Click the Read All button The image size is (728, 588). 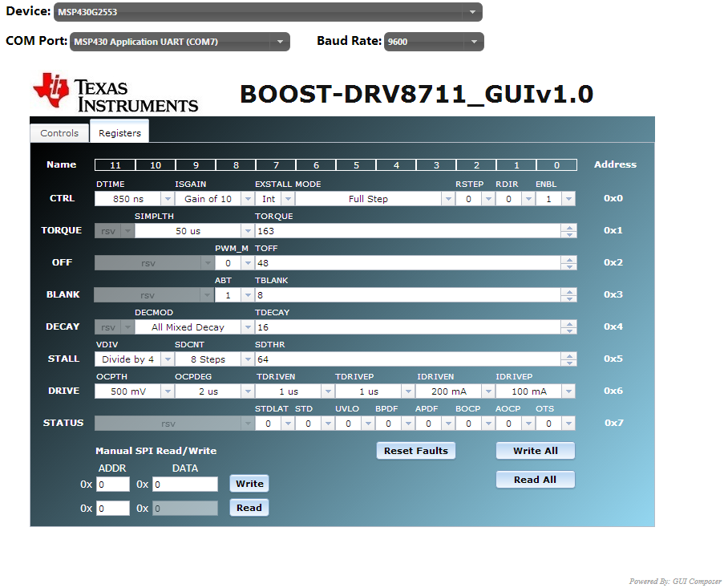point(536,480)
